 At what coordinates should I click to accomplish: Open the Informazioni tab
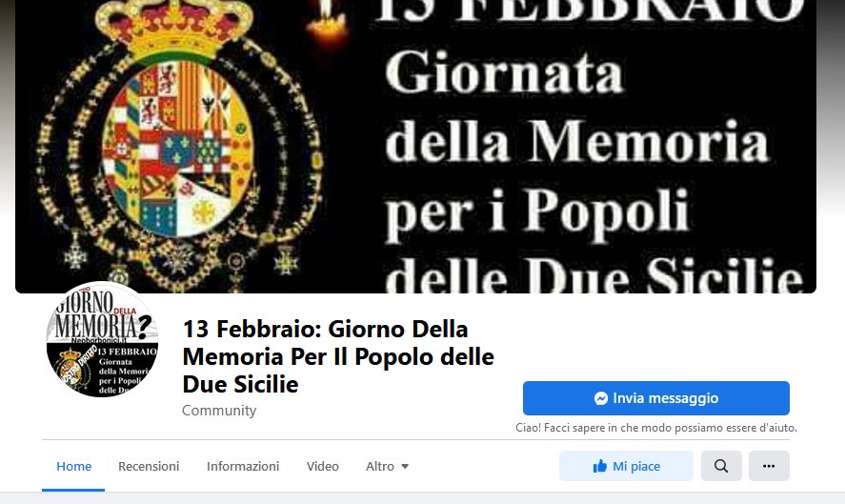pos(243,466)
